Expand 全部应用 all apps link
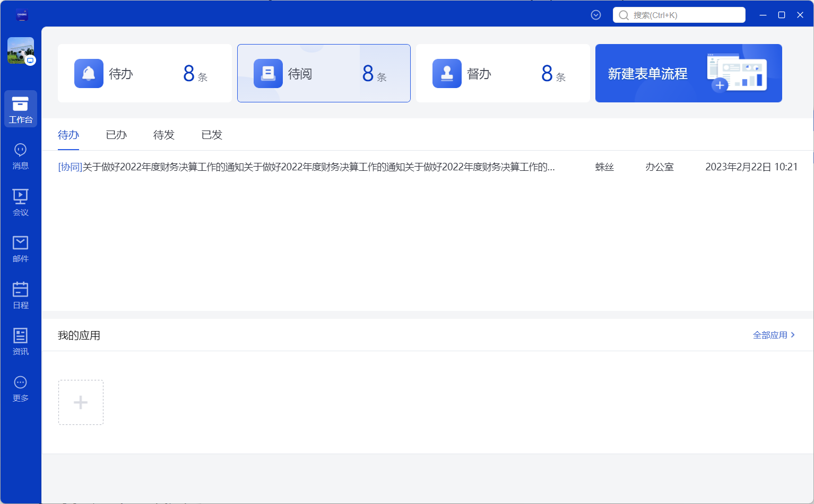 [x=774, y=335]
